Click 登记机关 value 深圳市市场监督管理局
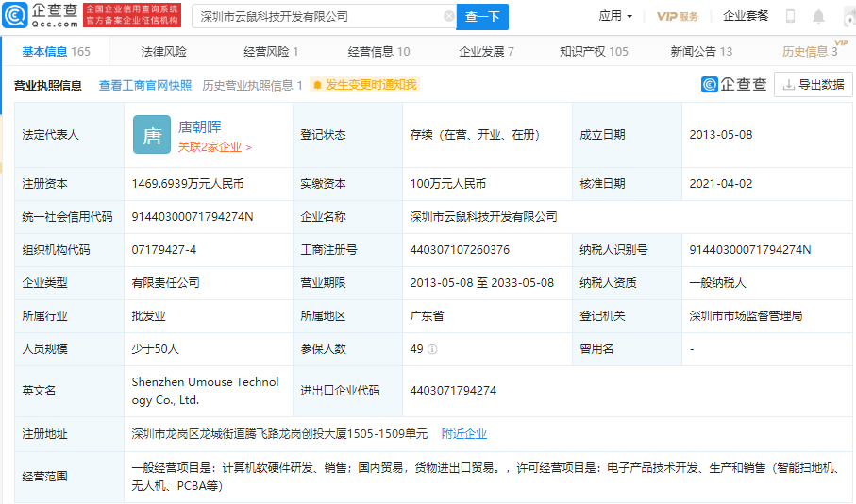Screen dimensions: 856x504 click(746, 316)
